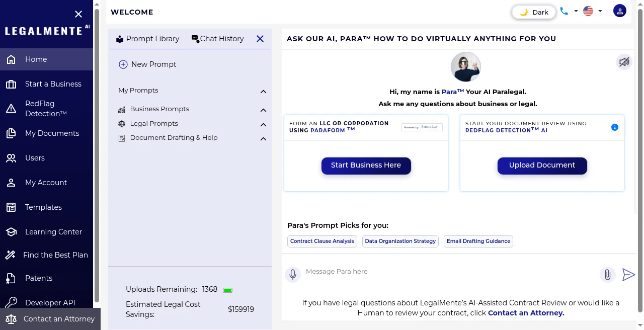This screenshot has width=644, height=330.
Task: Click the Users people icon
Action: pyautogui.click(x=11, y=158)
